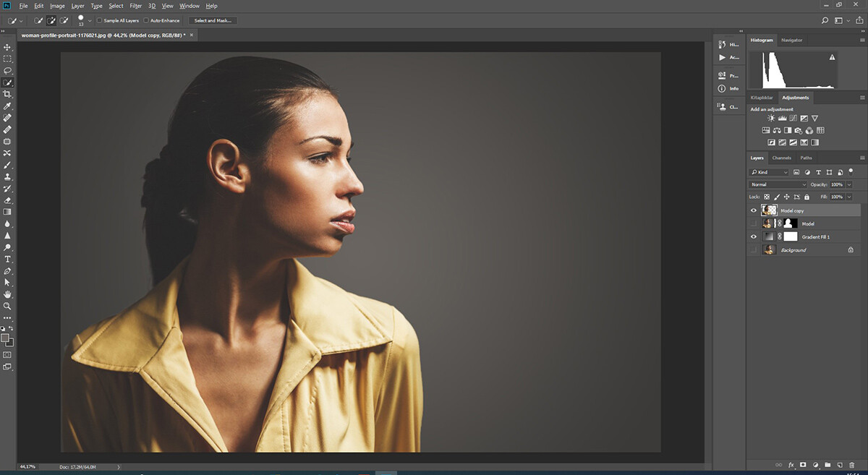The height and width of the screenshot is (475, 868).
Task: Add a Brightness/Contrast adjustment
Action: click(771, 119)
